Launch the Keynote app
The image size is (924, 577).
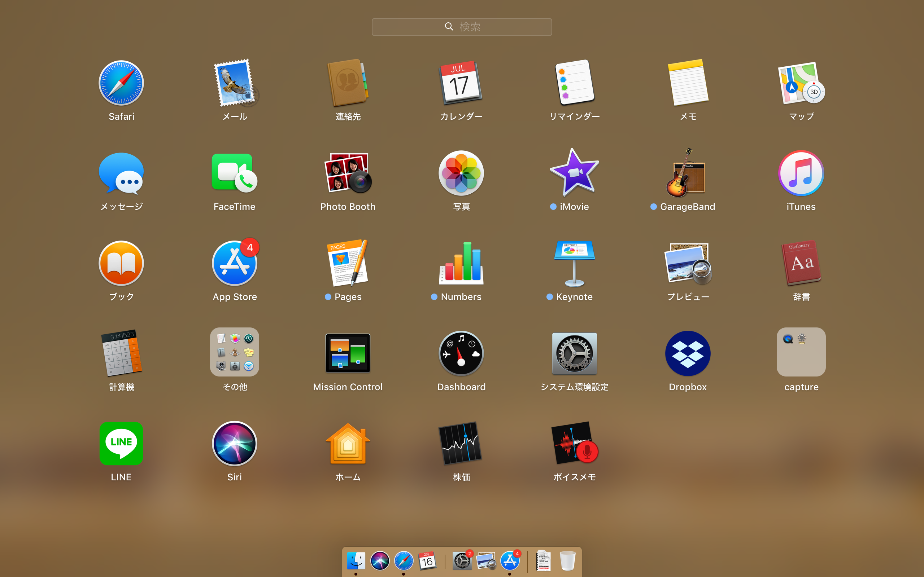(x=574, y=263)
